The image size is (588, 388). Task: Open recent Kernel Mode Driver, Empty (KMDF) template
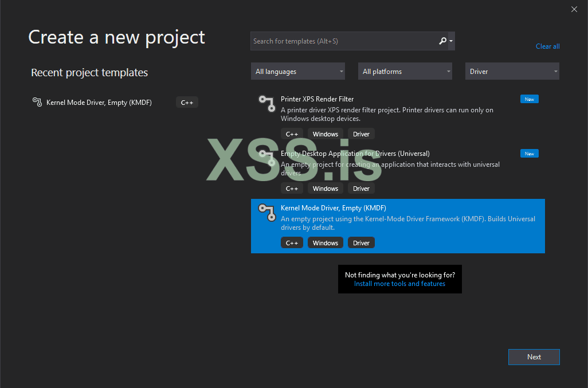click(99, 103)
